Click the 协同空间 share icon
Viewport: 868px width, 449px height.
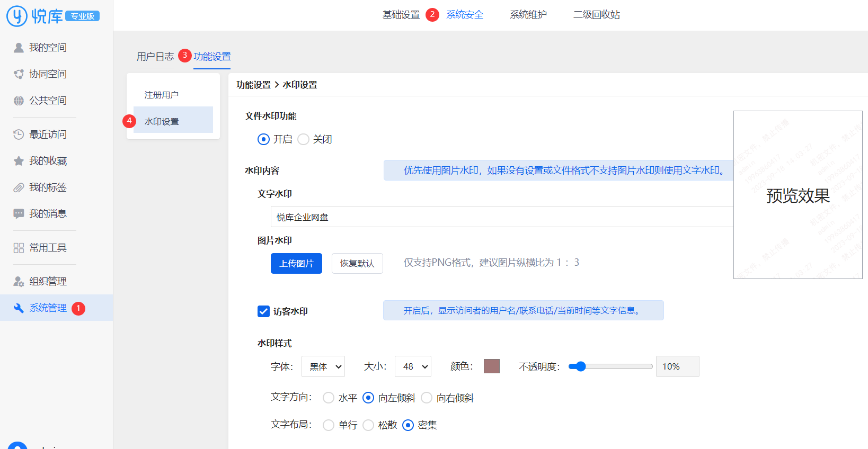(x=19, y=74)
